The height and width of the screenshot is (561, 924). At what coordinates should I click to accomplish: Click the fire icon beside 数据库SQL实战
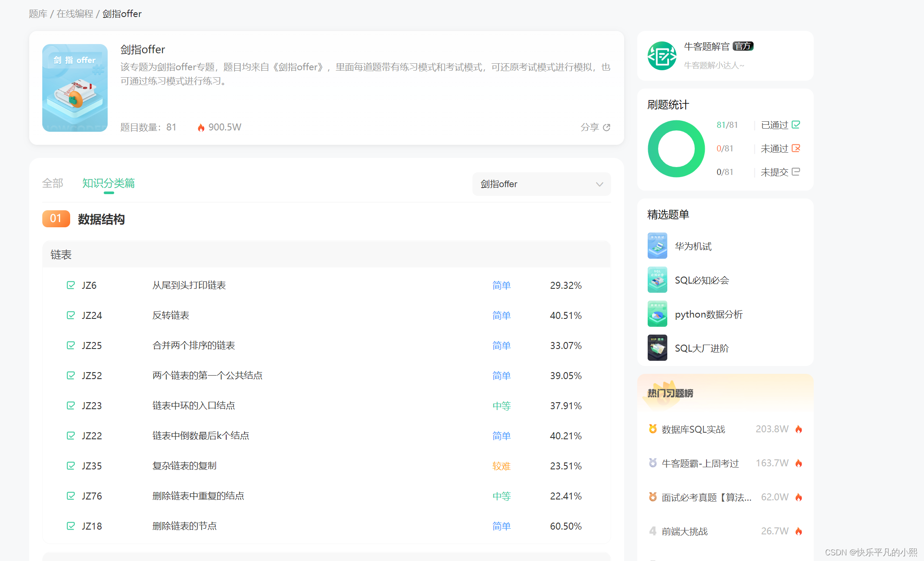(798, 429)
